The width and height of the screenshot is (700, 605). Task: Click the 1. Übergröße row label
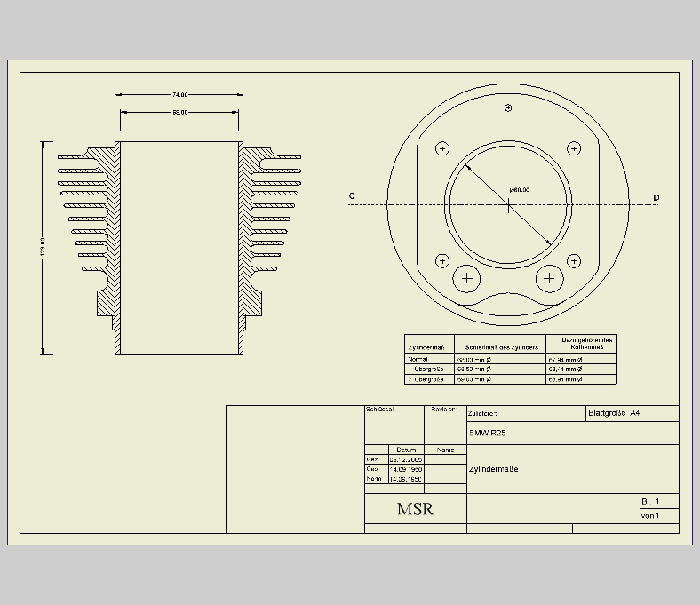point(426,370)
